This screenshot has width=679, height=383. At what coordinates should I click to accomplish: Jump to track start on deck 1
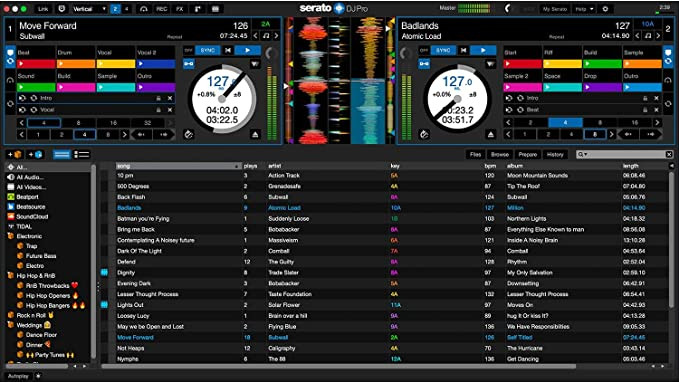tap(228, 50)
